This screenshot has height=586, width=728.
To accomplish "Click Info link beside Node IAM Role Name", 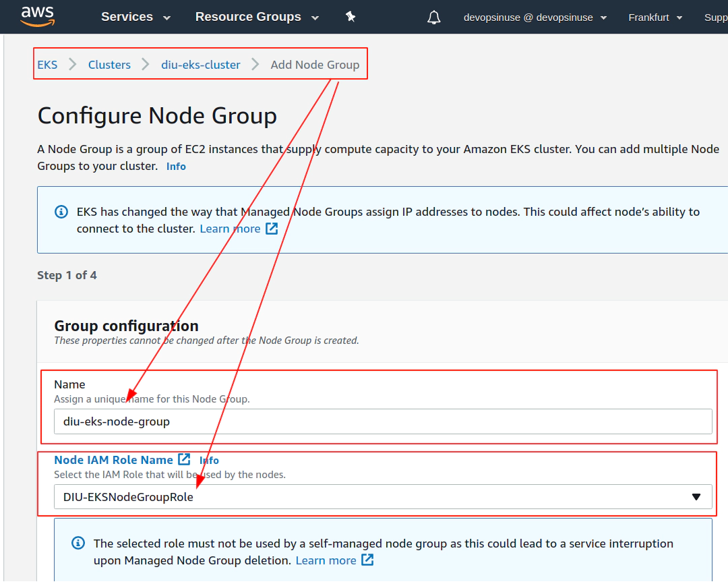I will 209,460.
